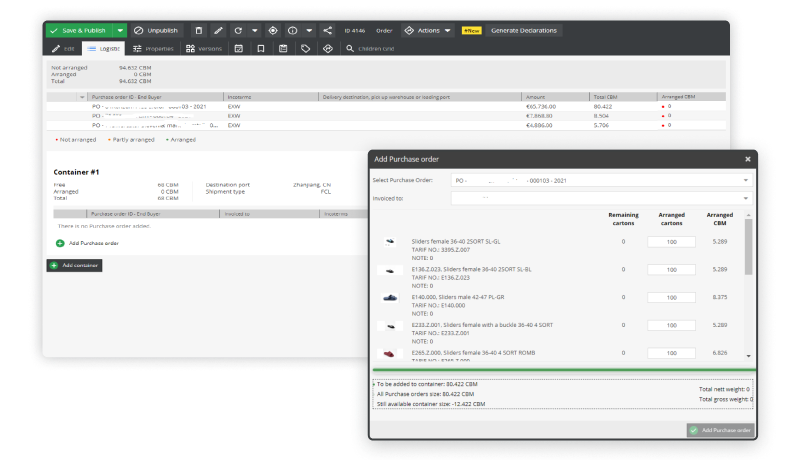
Task: Click the green plus icon beside Add Purchase order
Action: pos(60,243)
